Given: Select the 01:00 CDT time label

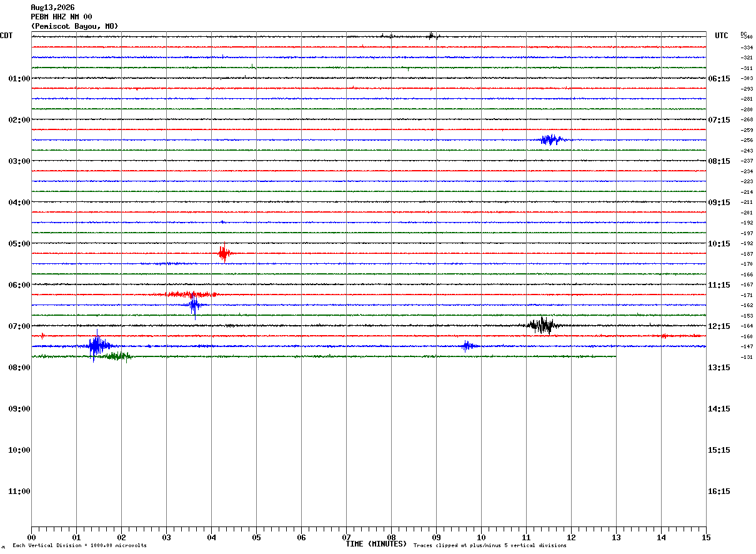Looking at the screenshot, I should (x=19, y=79).
